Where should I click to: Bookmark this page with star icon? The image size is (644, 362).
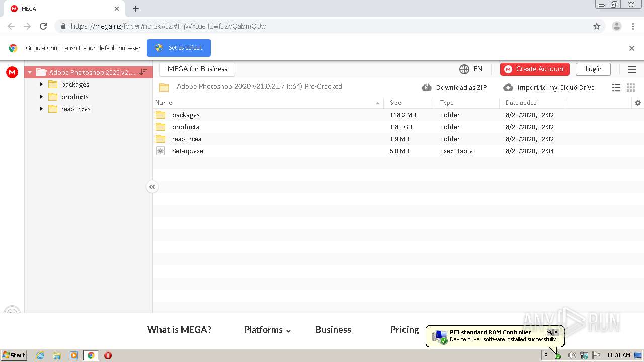tap(597, 26)
